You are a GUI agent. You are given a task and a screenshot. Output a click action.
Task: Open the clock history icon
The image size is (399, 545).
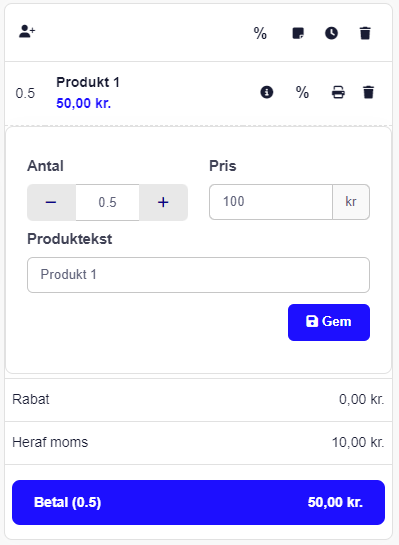coord(331,33)
